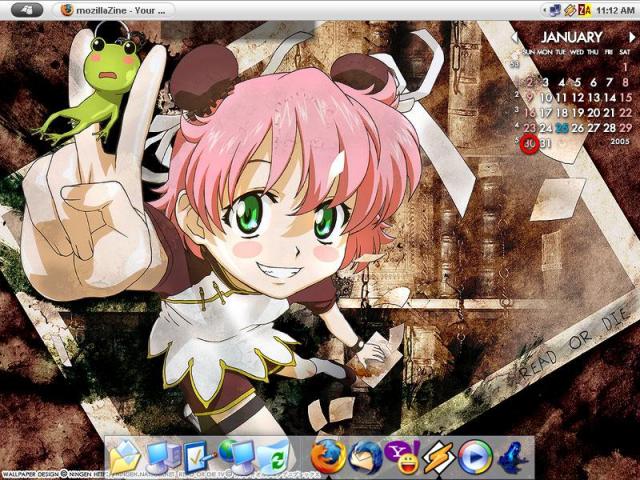Click the JANUARY month title
640x480 pixels.
[571, 38]
